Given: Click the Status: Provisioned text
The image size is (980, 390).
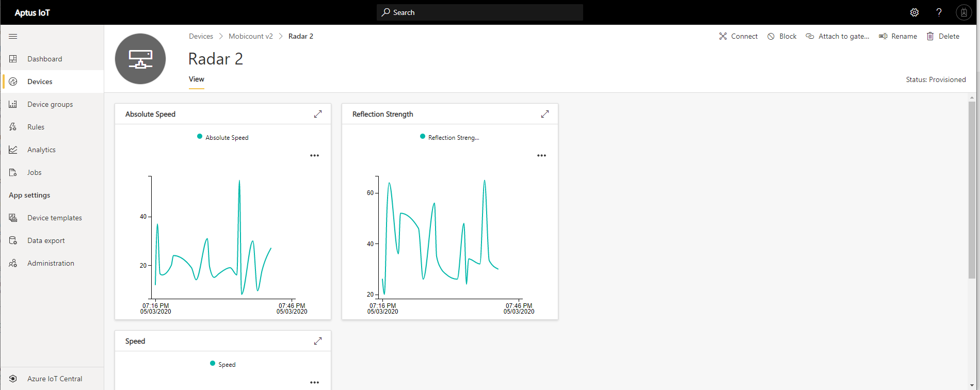Looking at the screenshot, I should 936,79.
